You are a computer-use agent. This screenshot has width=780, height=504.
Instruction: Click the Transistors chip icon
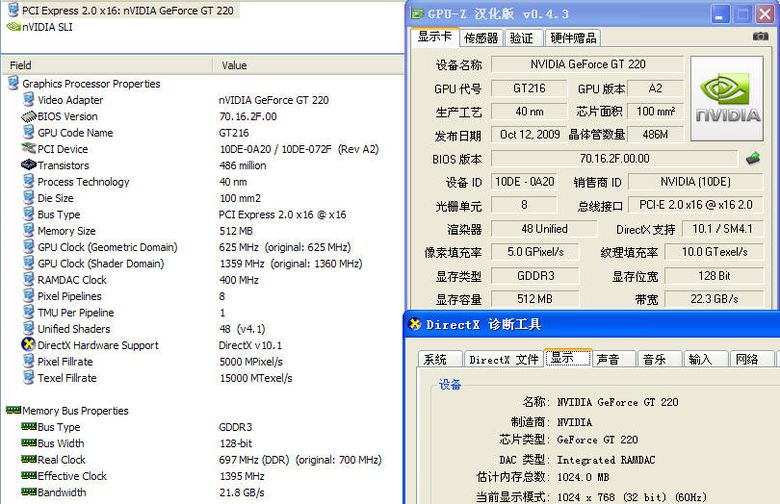[29, 165]
